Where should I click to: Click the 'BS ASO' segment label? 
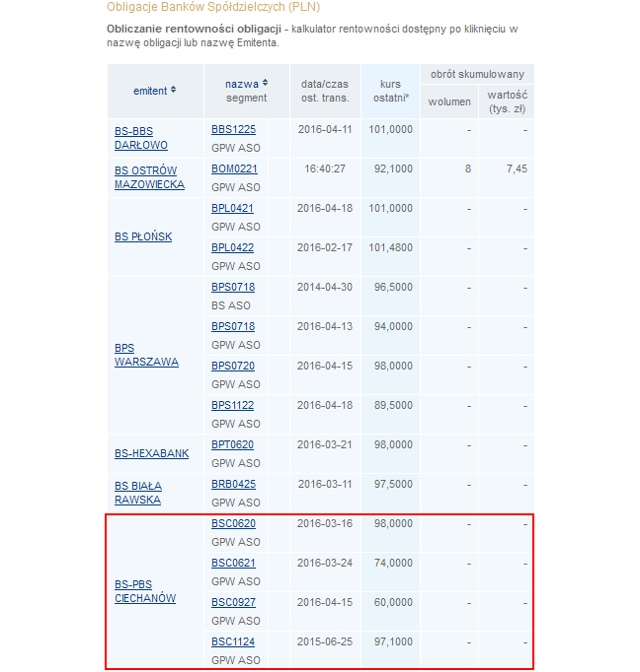231,306
